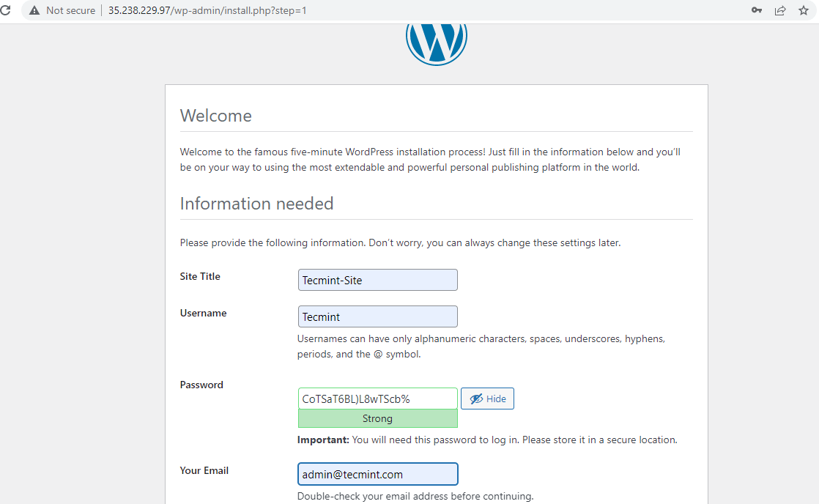Image resolution: width=819 pixels, height=504 pixels.
Task: Click the Password input field
Action: click(378, 399)
